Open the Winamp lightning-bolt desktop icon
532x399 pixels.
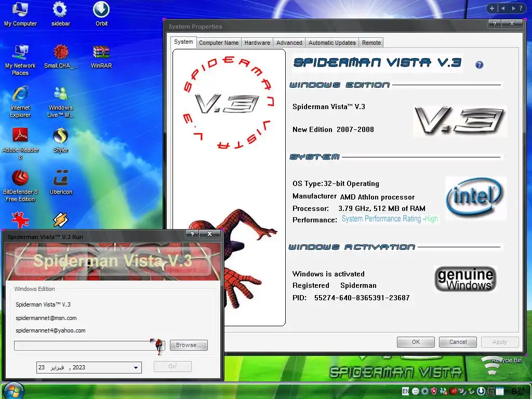click(61, 220)
